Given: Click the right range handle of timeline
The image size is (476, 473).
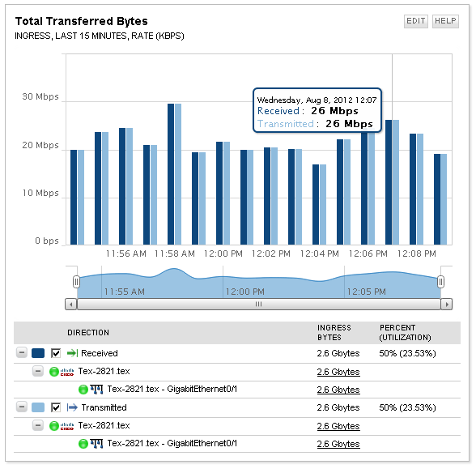Looking at the screenshot, I should tap(440, 282).
